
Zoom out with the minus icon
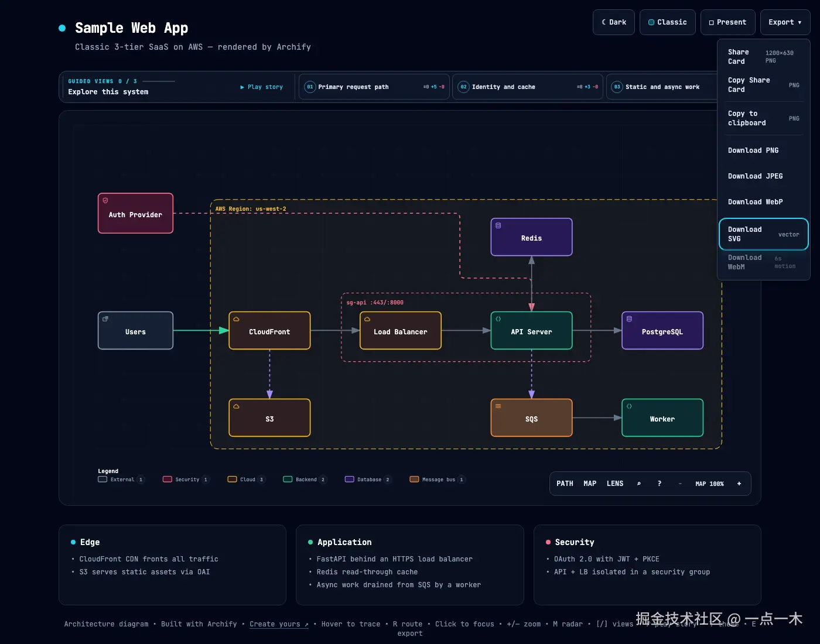click(679, 484)
